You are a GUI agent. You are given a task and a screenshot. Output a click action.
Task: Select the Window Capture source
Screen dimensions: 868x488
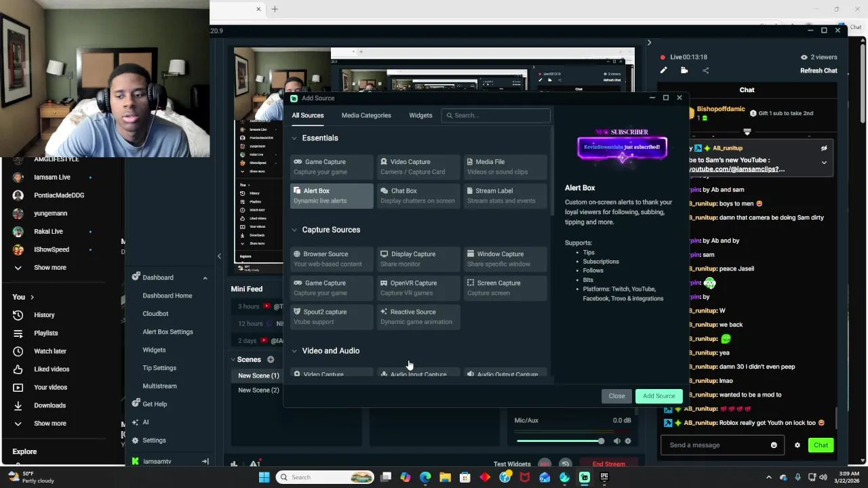(505, 259)
